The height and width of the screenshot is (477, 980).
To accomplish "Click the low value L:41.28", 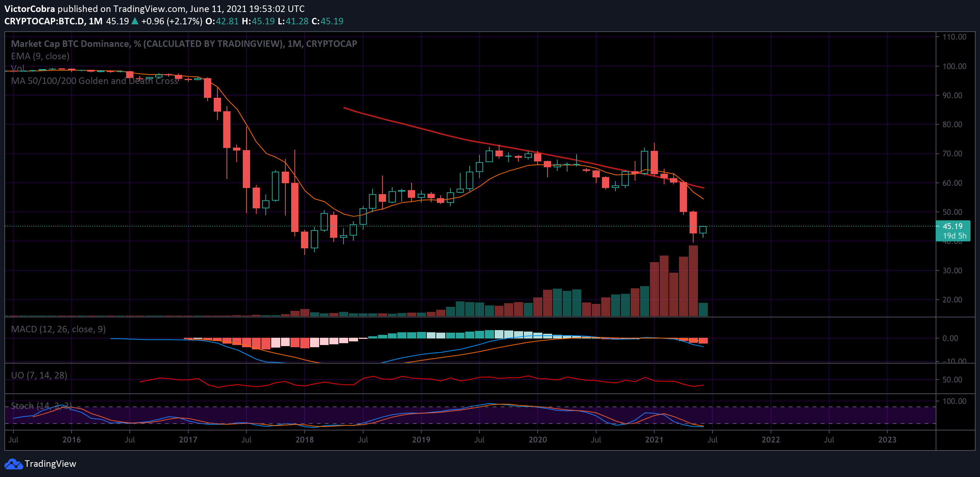I will tap(293, 21).
